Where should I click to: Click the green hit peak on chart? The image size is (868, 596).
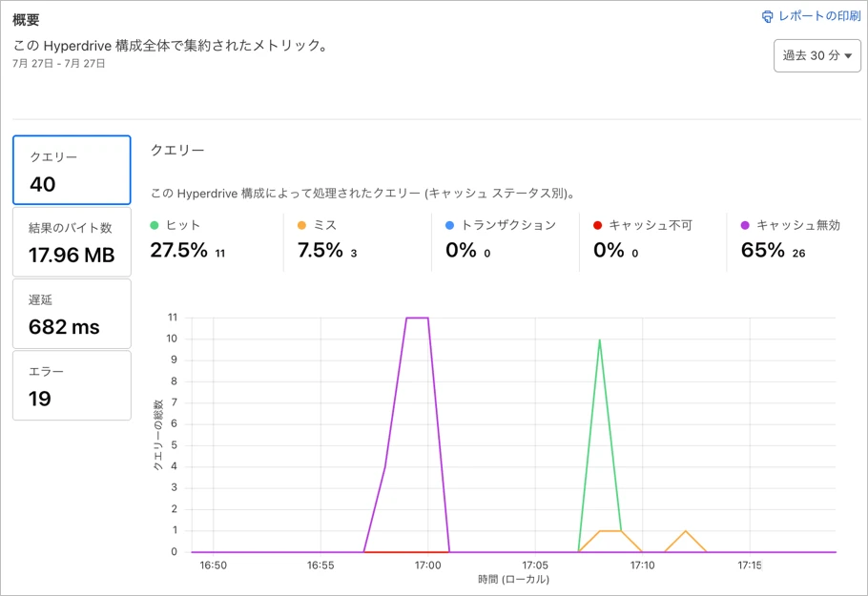[x=599, y=339]
